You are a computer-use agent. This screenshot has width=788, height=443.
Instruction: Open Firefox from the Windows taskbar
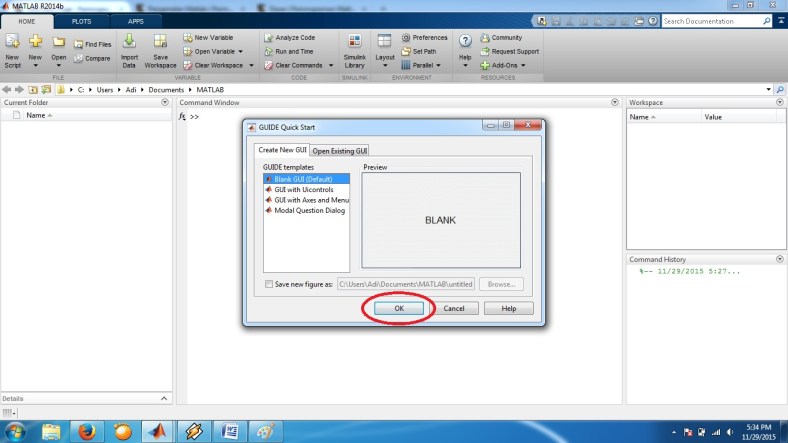(x=87, y=431)
